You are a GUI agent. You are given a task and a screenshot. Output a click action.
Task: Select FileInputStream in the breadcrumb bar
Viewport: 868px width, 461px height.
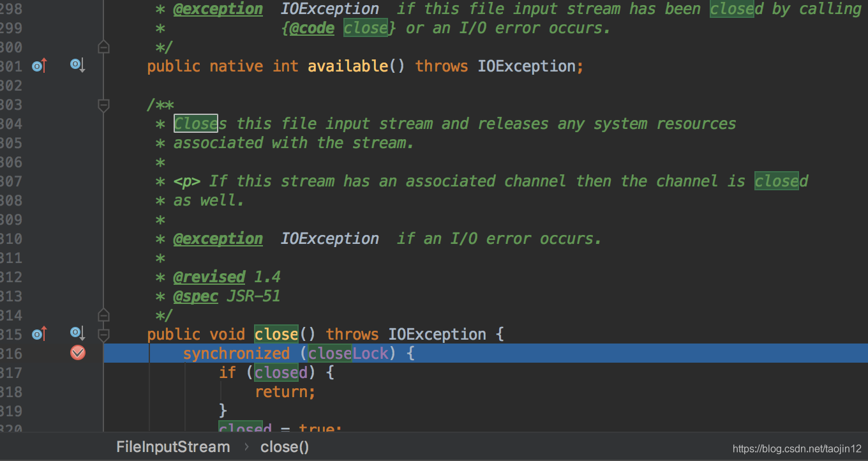[x=173, y=447]
